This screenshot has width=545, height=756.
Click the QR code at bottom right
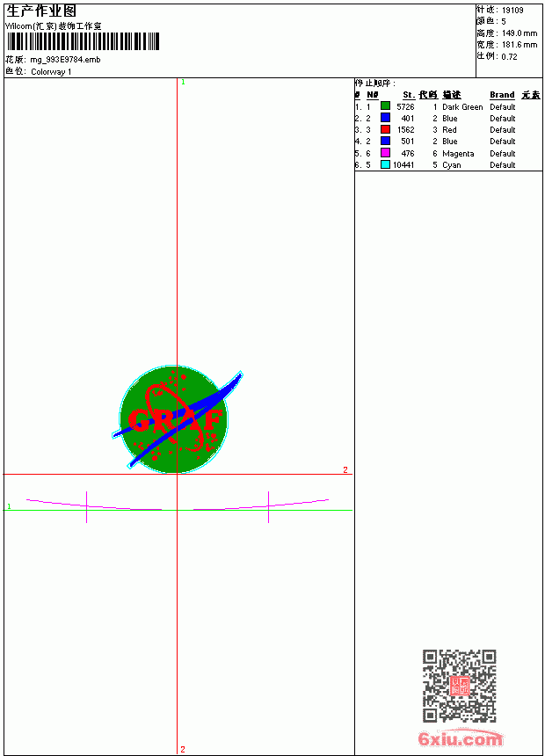(459, 686)
